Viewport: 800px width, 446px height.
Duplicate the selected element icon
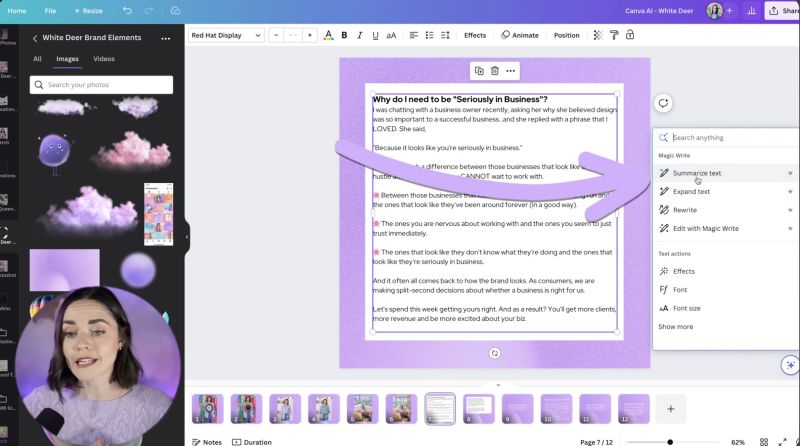coord(479,71)
